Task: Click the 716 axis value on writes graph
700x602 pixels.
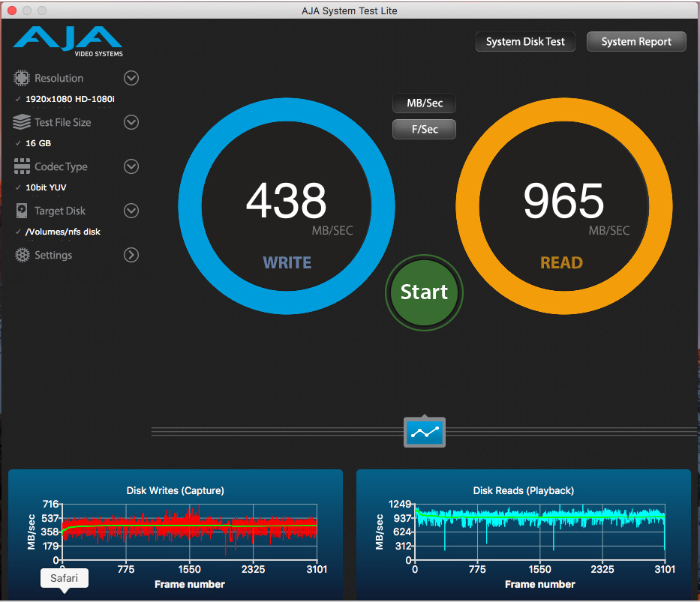Action: pos(50,504)
